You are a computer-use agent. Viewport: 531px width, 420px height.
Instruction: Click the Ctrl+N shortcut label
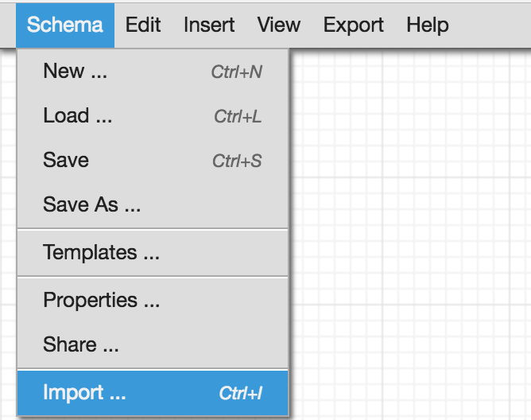pos(237,72)
